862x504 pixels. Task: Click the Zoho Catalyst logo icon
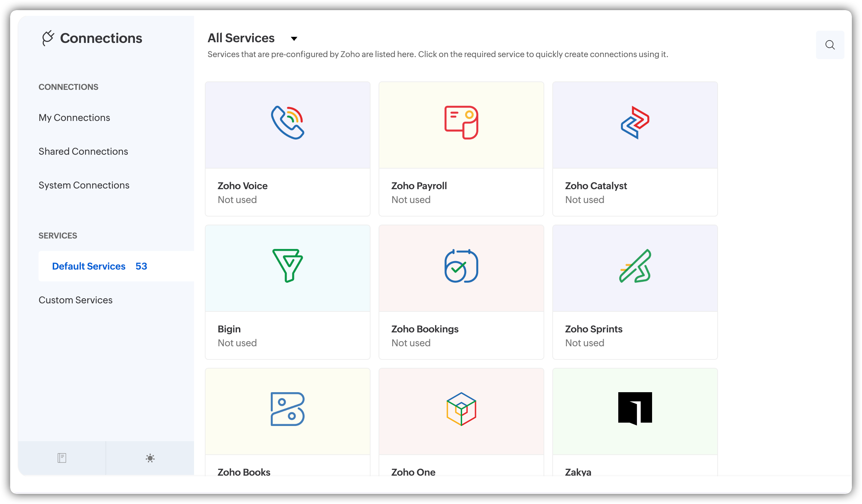click(634, 122)
